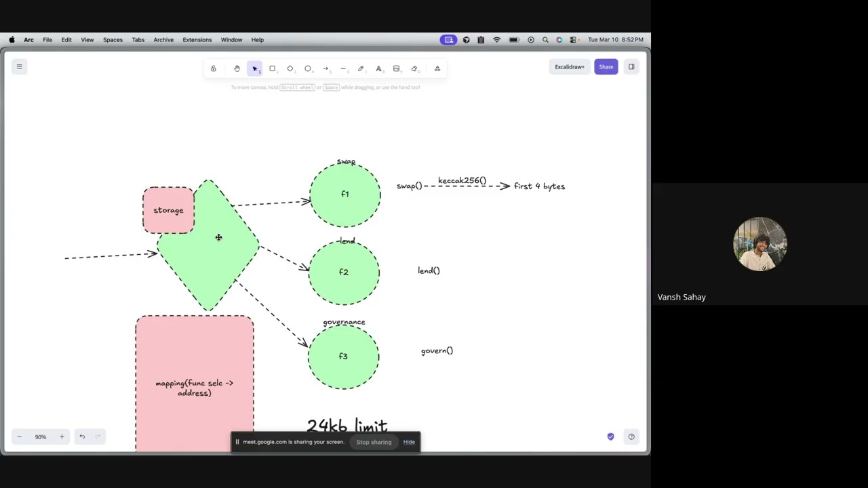The image size is (868, 488).
Task: Click Vansh Sahay's video thumbnail
Action: click(759, 244)
